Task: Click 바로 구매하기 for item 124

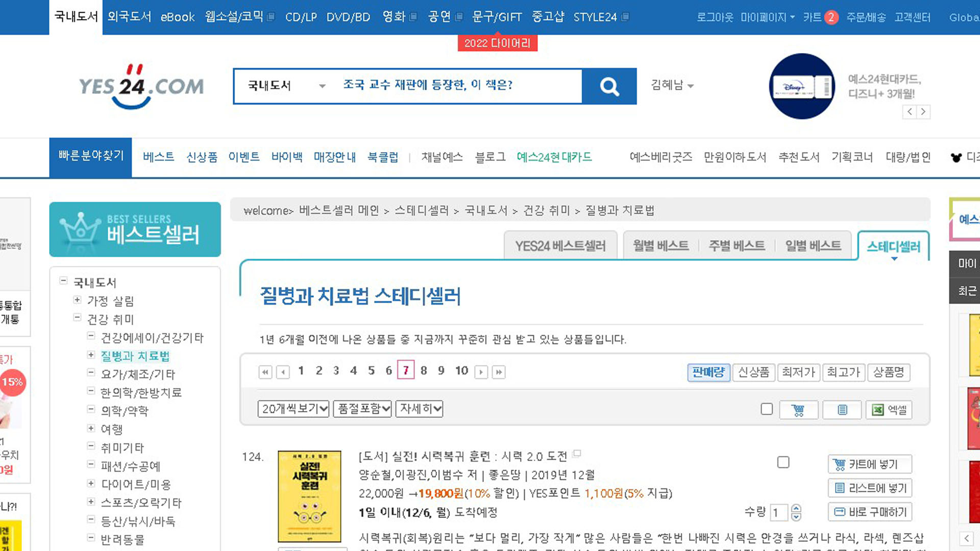Action: click(870, 512)
